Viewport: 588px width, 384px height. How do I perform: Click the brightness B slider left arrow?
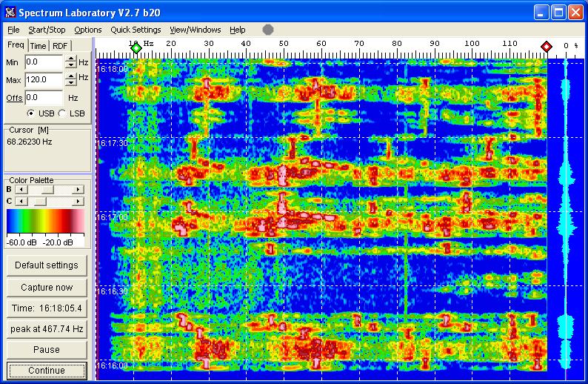coord(21,190)
